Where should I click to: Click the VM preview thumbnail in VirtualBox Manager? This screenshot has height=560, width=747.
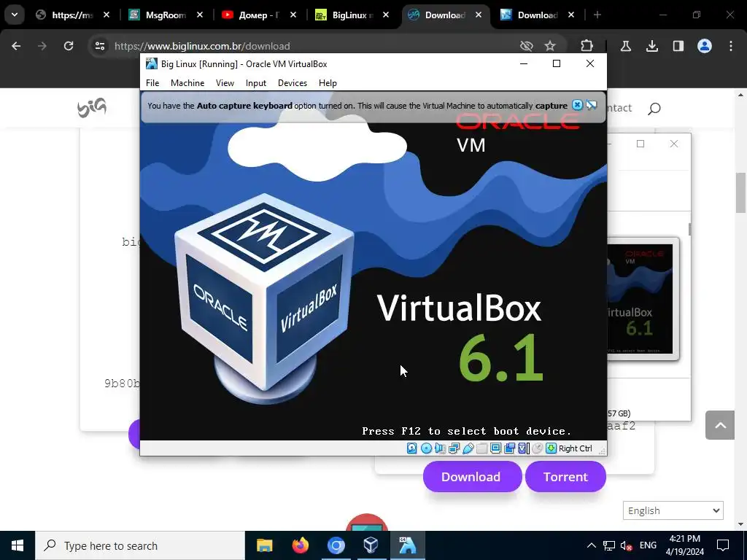[x=643, y=299]
